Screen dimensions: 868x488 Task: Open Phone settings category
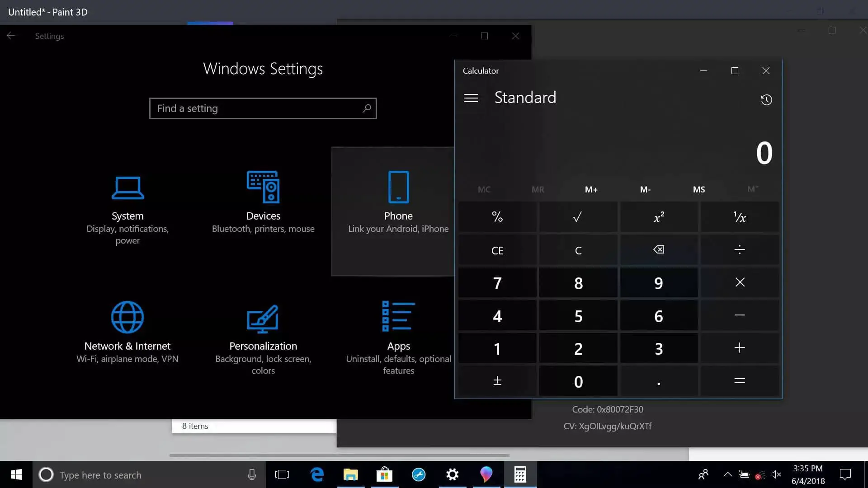[x=393, y=211]
